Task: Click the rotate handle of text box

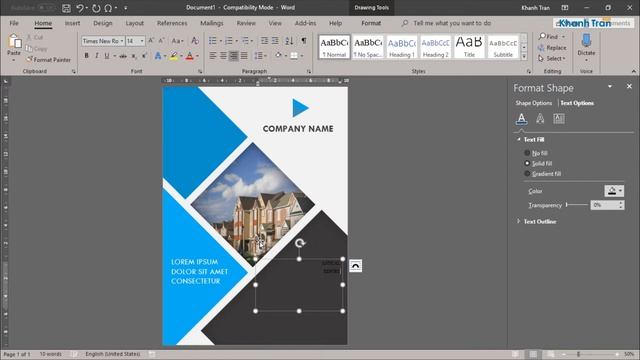Action: click(300, 243)
